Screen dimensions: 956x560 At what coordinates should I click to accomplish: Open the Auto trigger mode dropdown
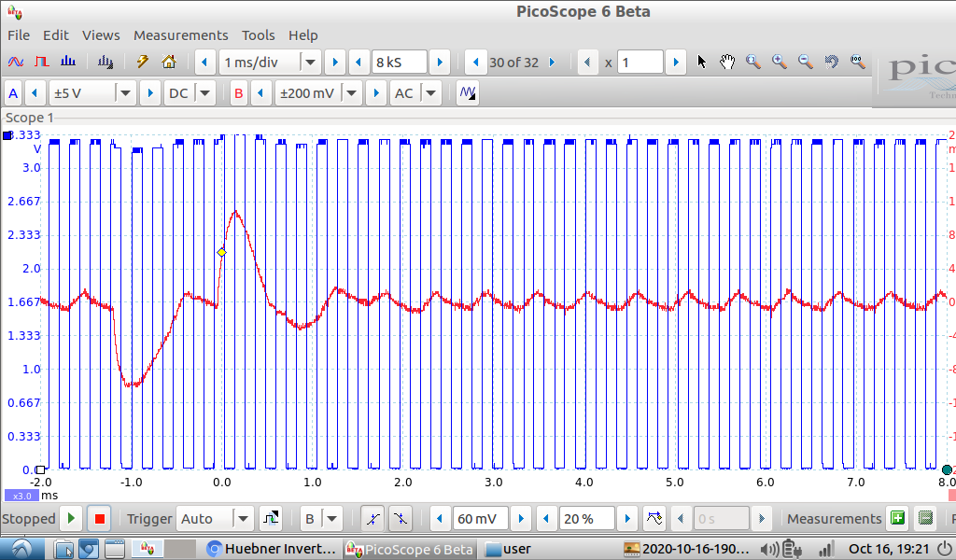coord(243,519)
